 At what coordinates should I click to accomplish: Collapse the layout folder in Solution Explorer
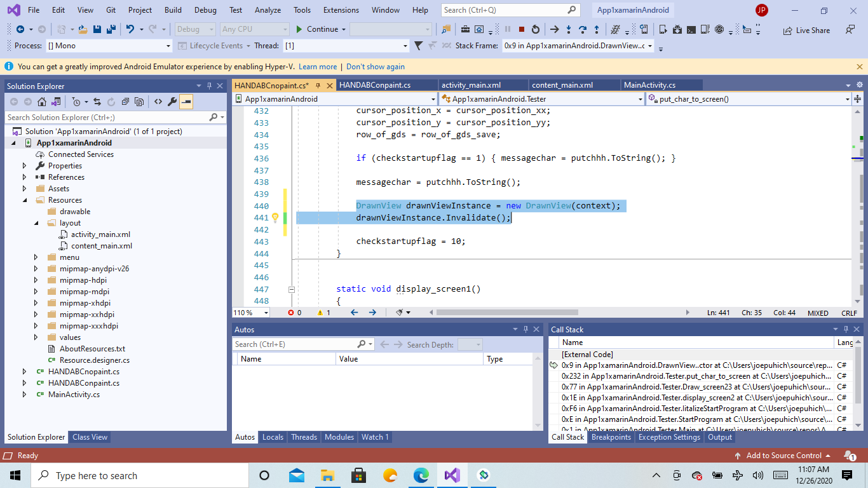[x=35, y=222]
